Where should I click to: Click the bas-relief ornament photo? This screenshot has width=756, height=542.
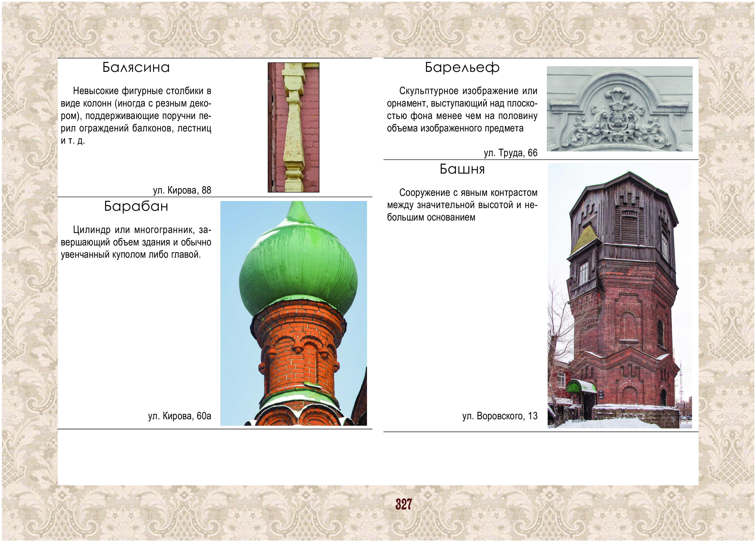pyautogui.click(x=619, y=109)
